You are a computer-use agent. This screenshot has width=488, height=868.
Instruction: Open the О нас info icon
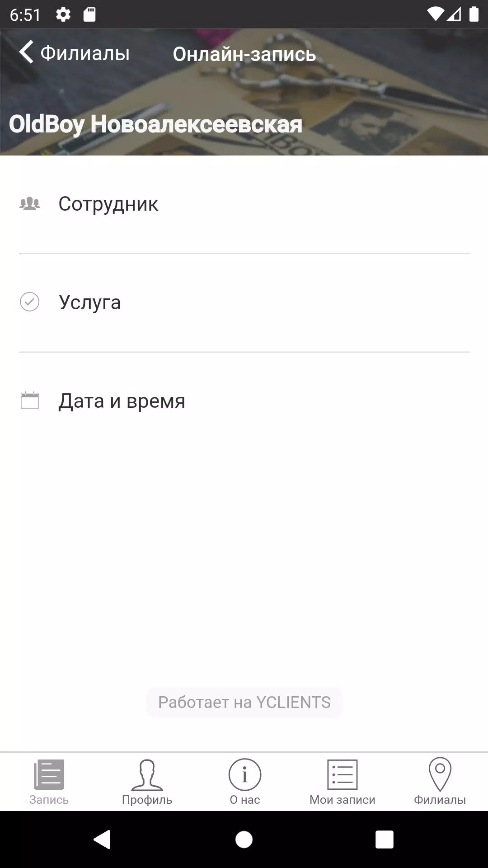pos(244,775)
